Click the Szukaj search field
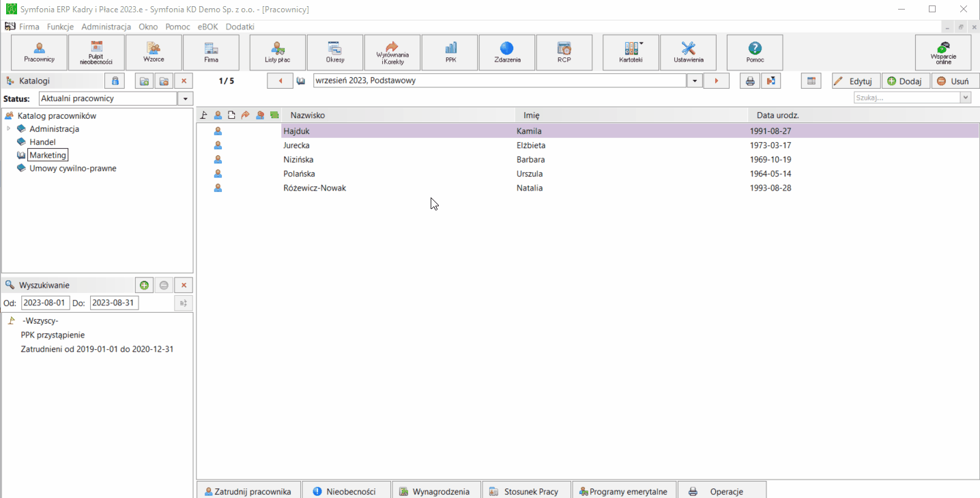Viewport: 980px width, 498px height. point(907,98)
